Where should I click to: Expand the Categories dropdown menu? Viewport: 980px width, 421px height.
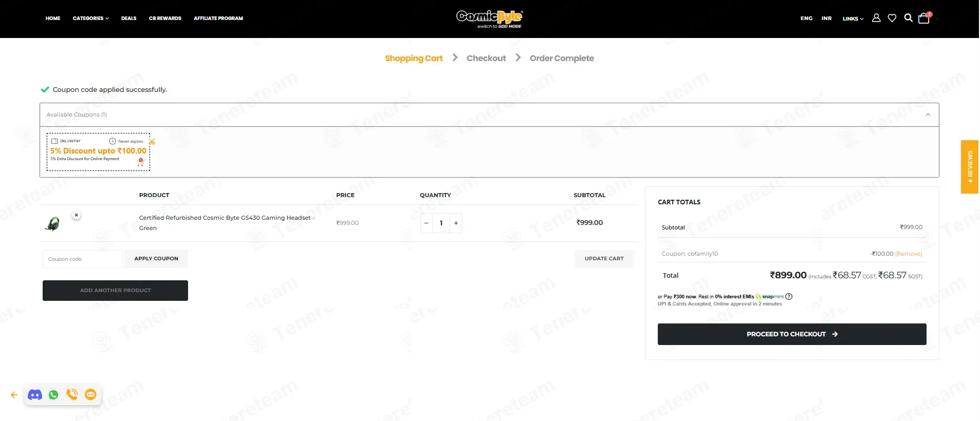click(x=91, y=18)
